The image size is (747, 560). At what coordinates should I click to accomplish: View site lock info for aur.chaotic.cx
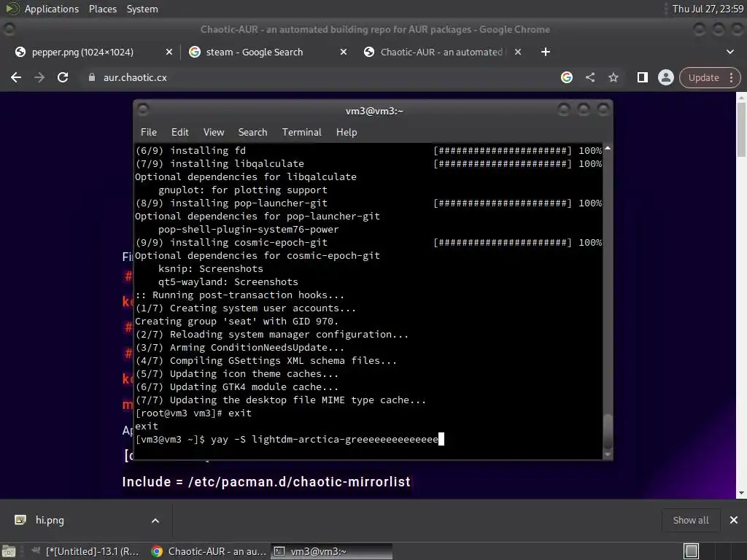click(x=91, y=77)
